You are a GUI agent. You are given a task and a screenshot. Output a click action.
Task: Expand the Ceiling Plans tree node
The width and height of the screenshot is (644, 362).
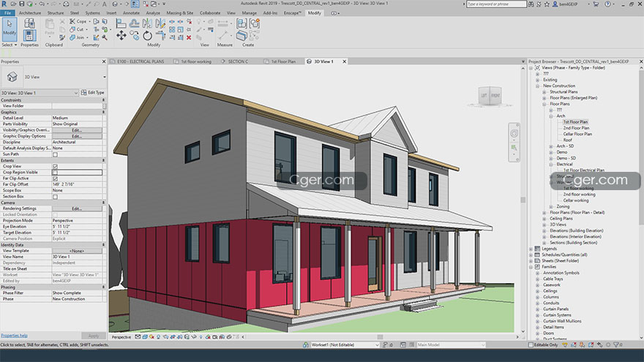tap(544, 219)
